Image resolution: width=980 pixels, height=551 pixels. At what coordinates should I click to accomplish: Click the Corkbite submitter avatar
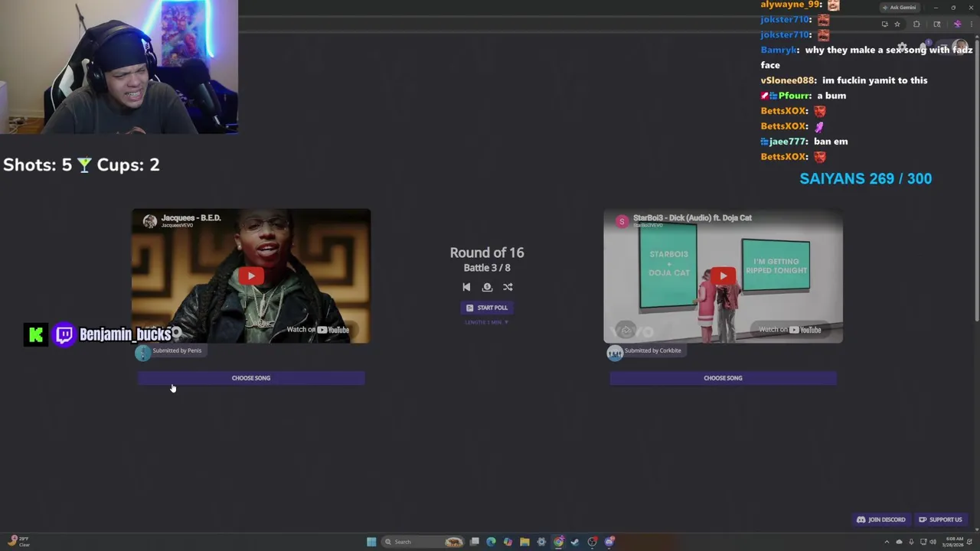pos(615,353)
